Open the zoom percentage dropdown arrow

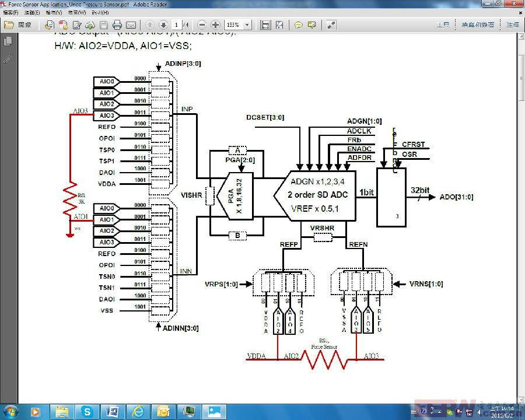pyautogui.click(x=247, y=24)
